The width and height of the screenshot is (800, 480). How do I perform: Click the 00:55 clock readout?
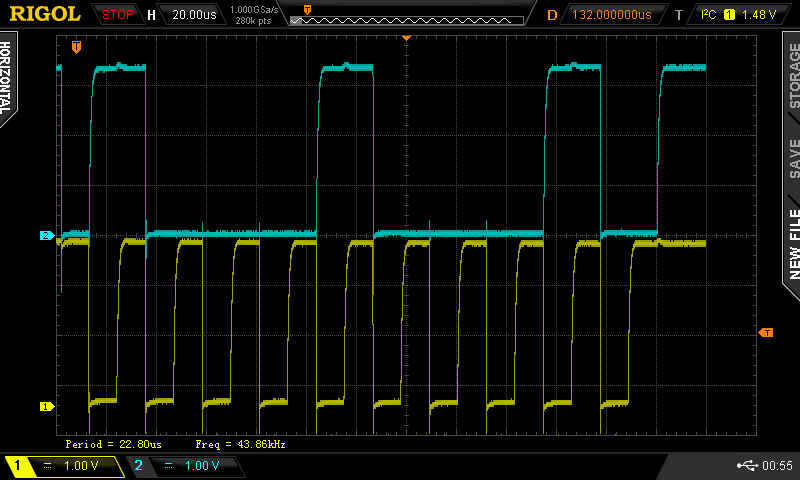(777, 465)
